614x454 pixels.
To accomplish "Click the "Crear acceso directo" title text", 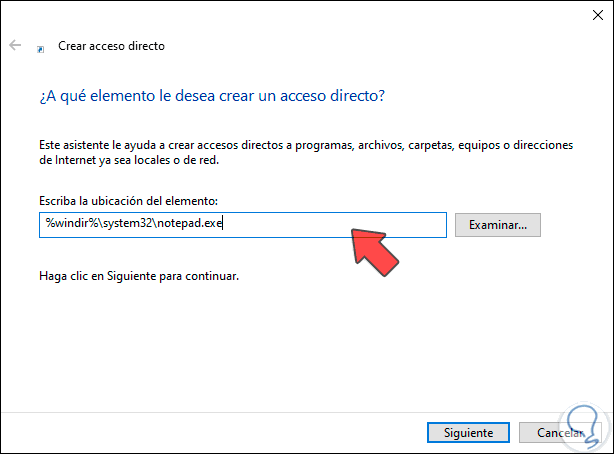I will click(111, 46).
